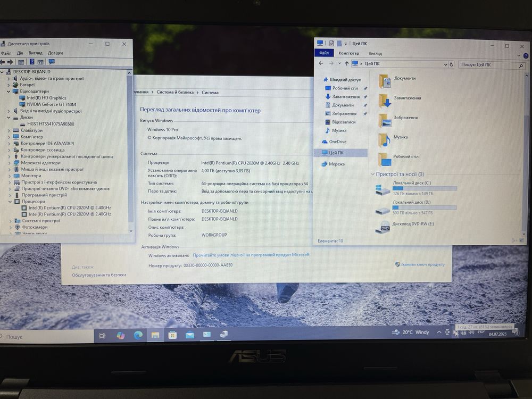Open Microsoft Store taskbar icon
The height and width of the screenshot is (399, 532).
coord(172,335)
